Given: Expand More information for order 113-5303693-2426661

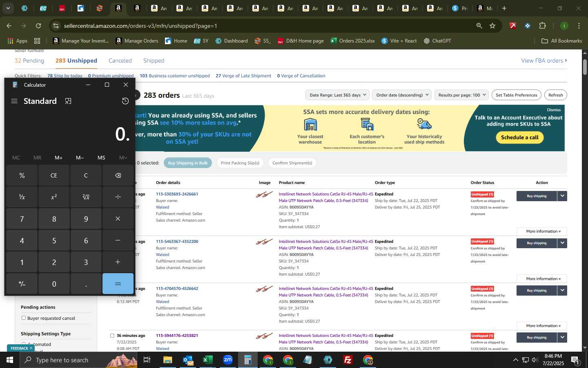Looking at the screenshot, I should (x=541, y=231).
